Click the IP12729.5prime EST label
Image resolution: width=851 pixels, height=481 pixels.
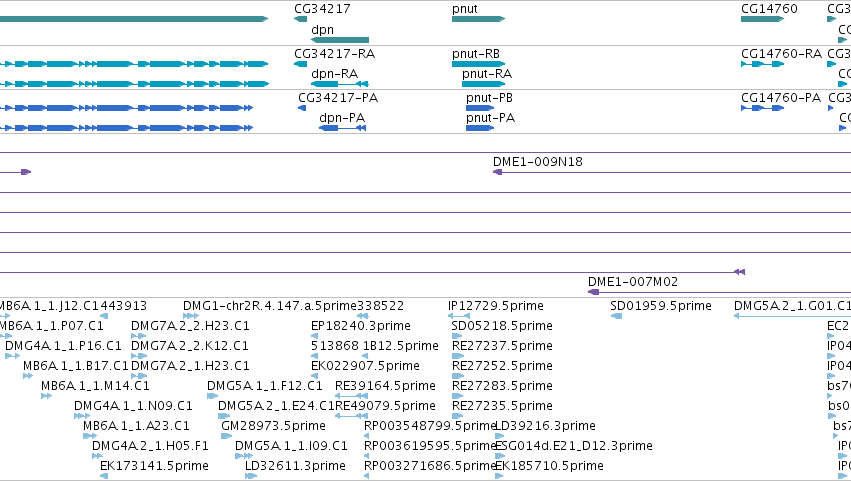click(496, 306)
